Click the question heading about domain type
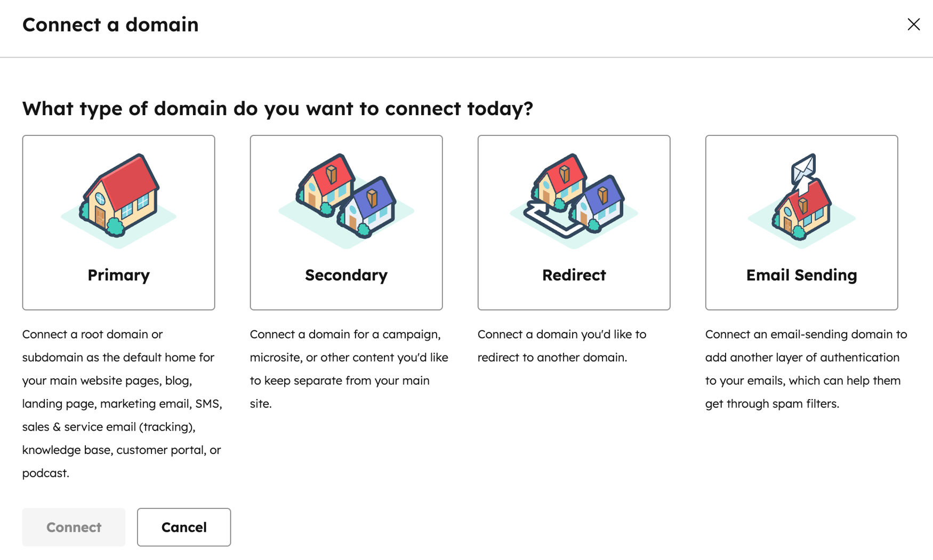Screen dimensions: 933x560 pos(277,109)
